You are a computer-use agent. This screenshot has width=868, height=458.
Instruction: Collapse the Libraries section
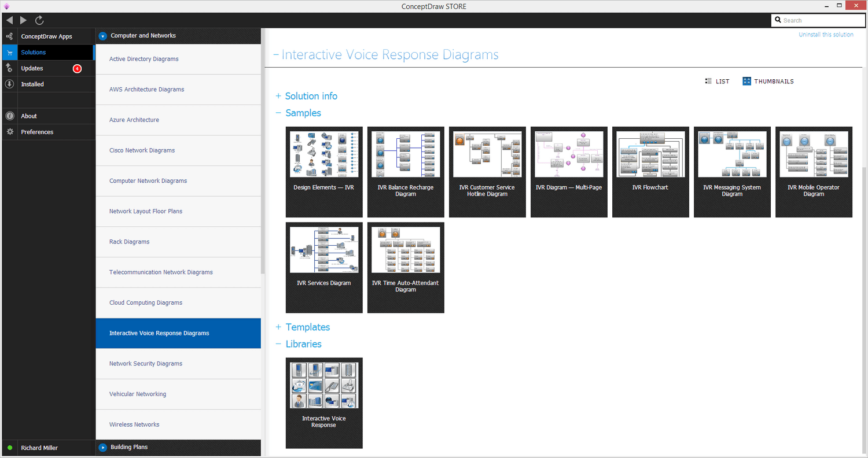(278, 344)
